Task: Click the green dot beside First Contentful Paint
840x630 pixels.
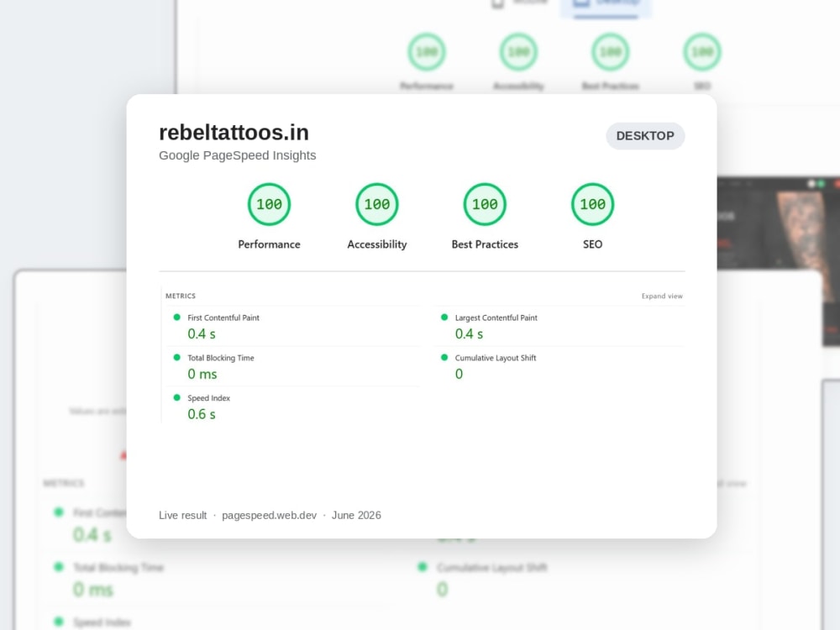Action: tap(176, 318)
